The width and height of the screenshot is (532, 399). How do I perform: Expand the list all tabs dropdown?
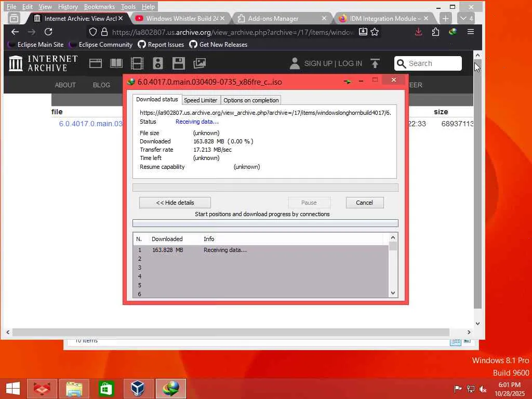466,18
